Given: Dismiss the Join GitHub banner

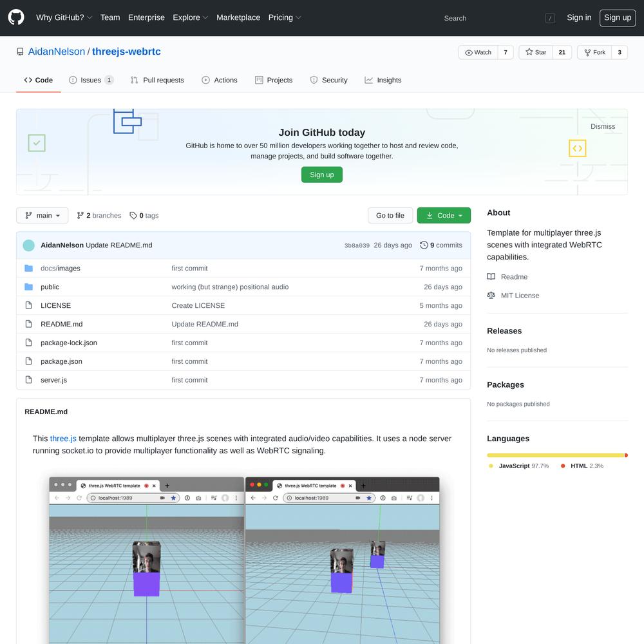Looking at the screenshot, I should point(603,126).
